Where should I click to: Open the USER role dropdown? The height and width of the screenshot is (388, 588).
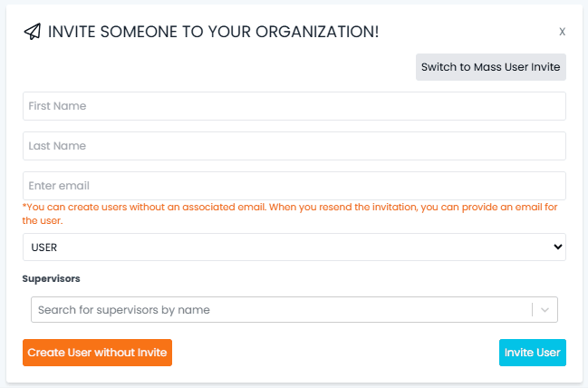tap(294, 247)
